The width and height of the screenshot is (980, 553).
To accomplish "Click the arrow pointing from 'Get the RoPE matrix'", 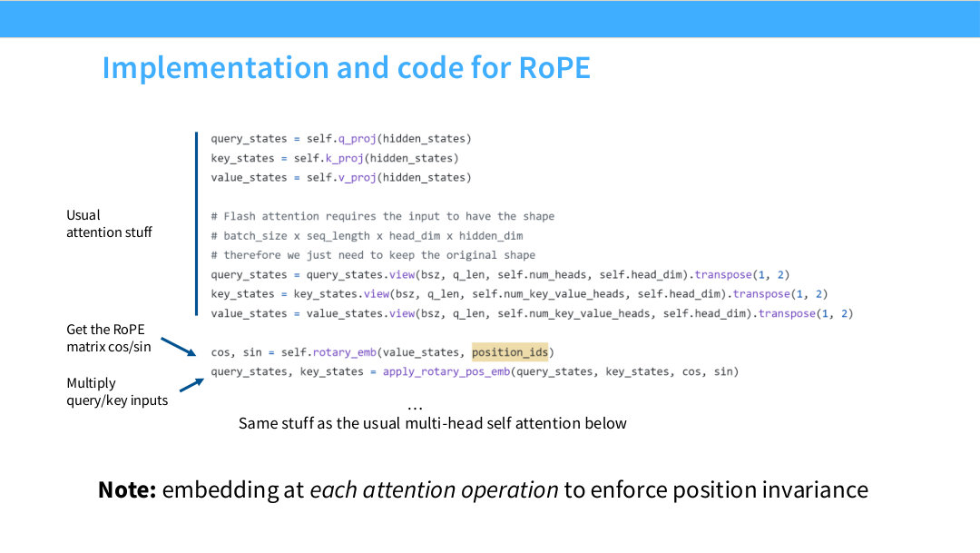I will [179, 347].
